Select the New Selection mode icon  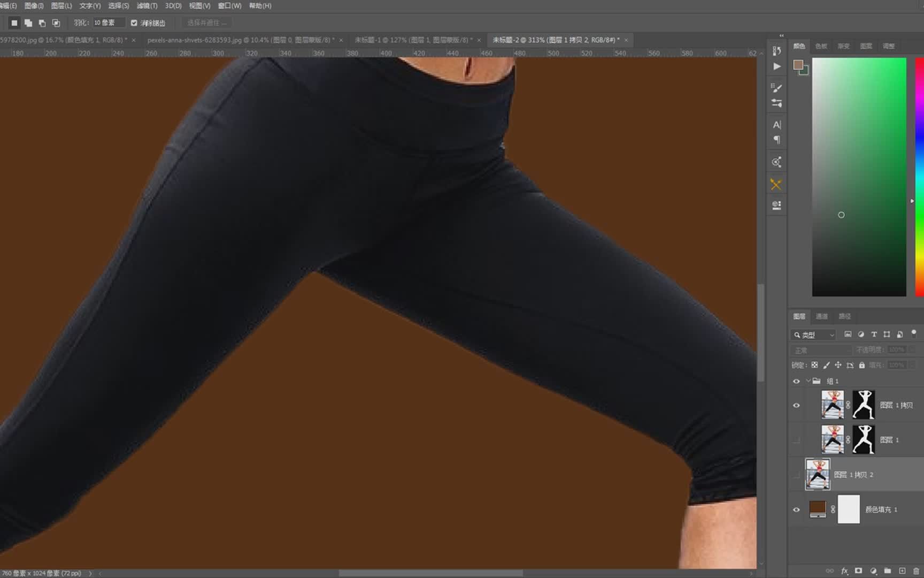tap(14, 23)
